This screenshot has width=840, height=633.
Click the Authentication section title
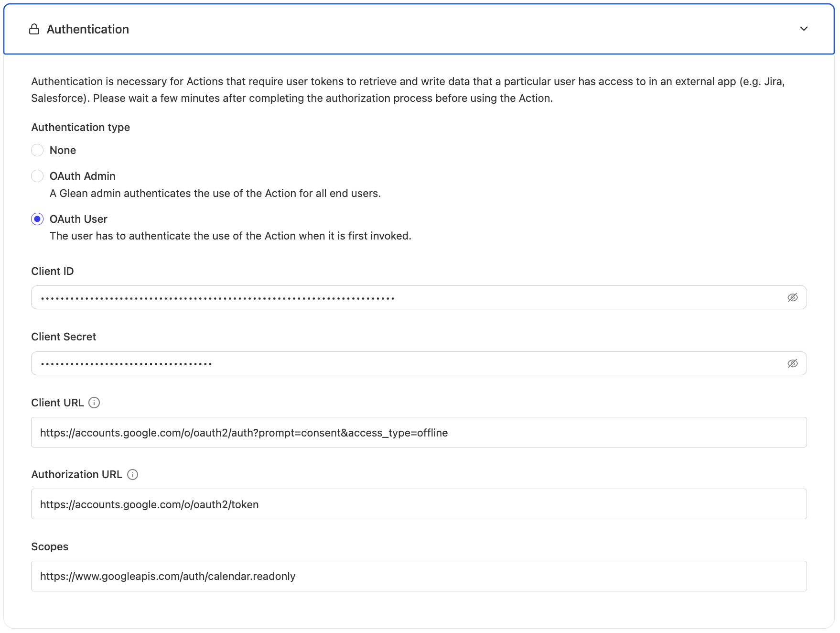pos(87,29)
